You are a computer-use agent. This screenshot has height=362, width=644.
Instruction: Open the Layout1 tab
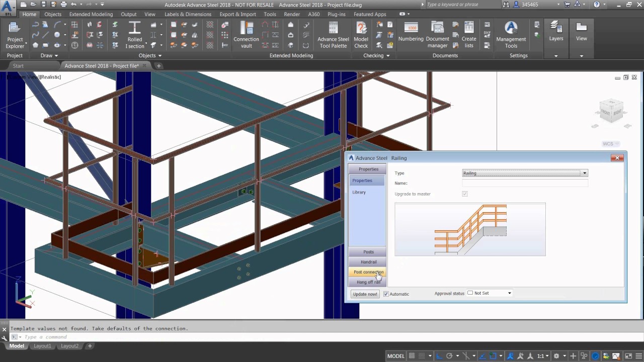coord(42,345)
